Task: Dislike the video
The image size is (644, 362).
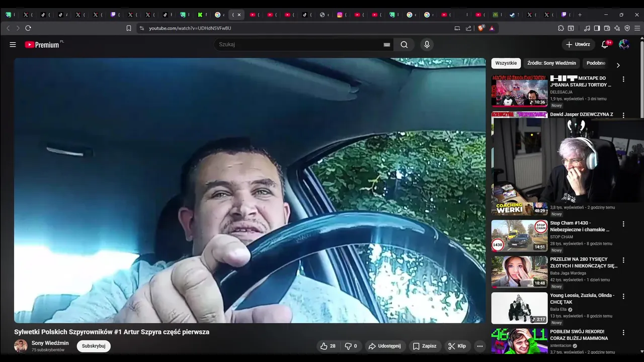Action: click(x=351, y=346)
